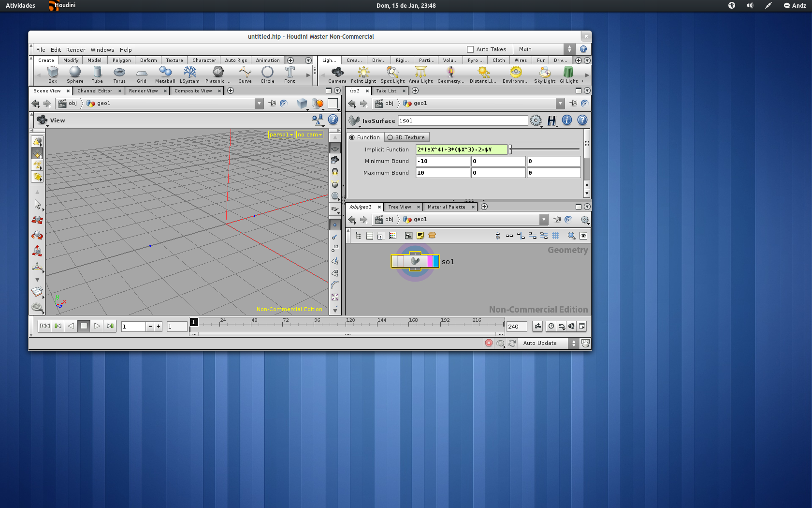Viewport: 812px width, 508px height.
Task: Create a Circle primitive
Action: pos(267,75)
